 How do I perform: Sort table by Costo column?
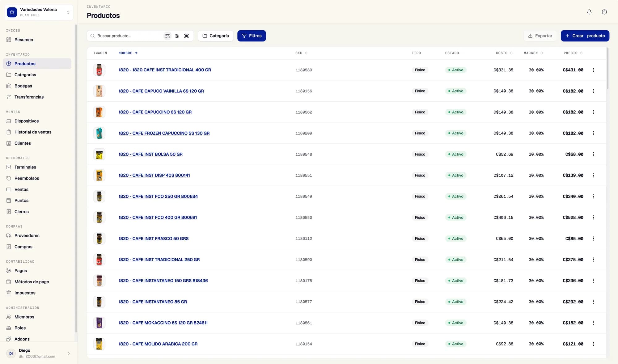[504, 53]
